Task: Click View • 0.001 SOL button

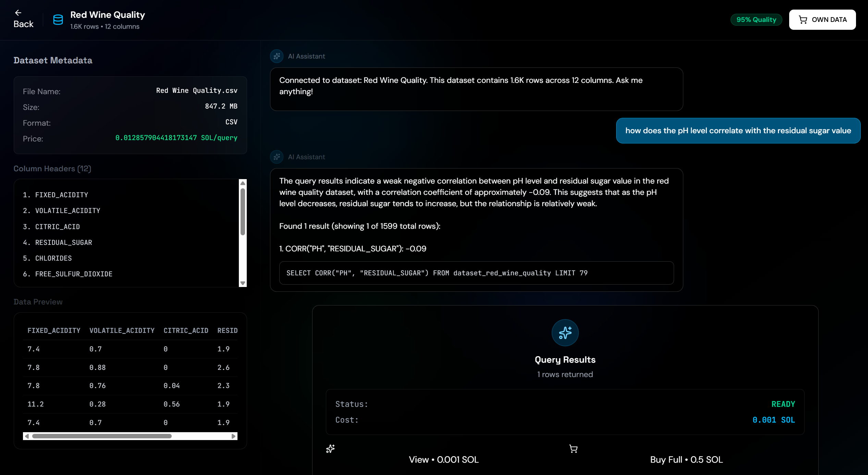Action: [x=443, y=460]
